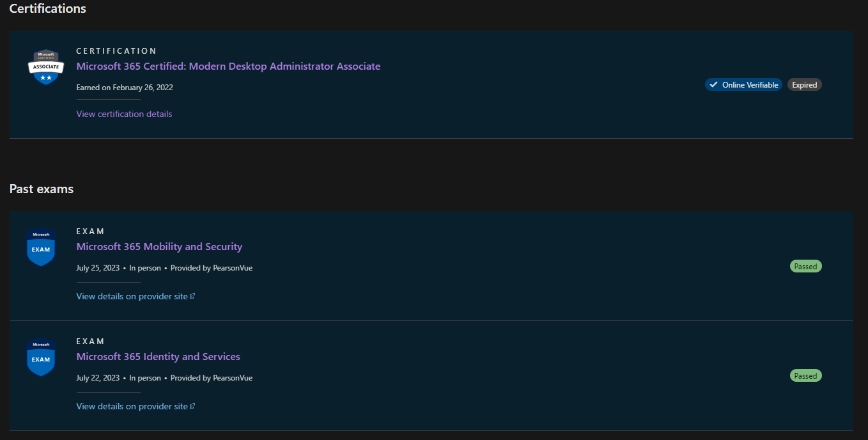
Task: Click the CERTIFICATION label above the certification title
Action: pyautogui.click(x=116, y=51)
